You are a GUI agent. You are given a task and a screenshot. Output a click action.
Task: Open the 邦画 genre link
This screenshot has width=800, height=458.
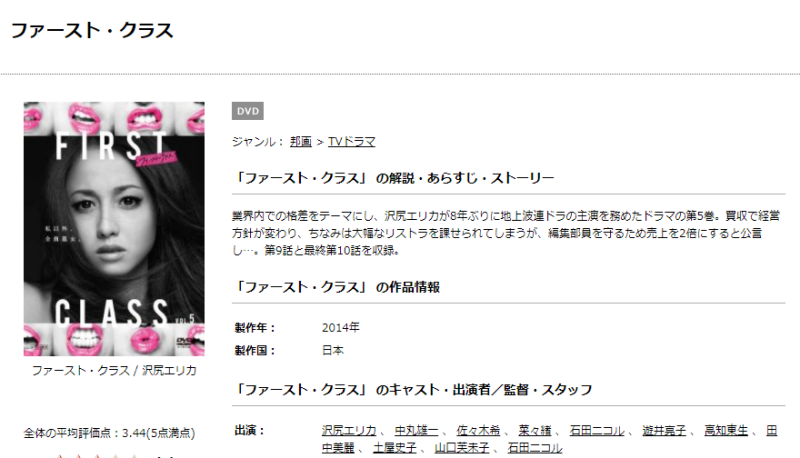click(x=301, y=141)
